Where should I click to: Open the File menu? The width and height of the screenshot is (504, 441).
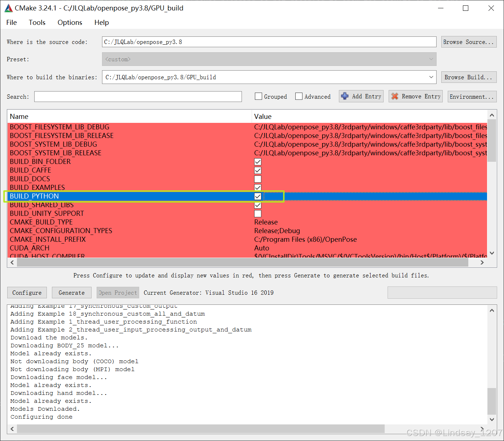pyautogui.click(x=12, y=22)
